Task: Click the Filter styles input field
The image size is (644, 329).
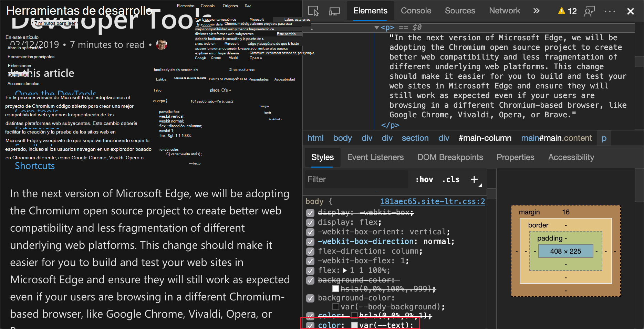Action: (355, 179)
